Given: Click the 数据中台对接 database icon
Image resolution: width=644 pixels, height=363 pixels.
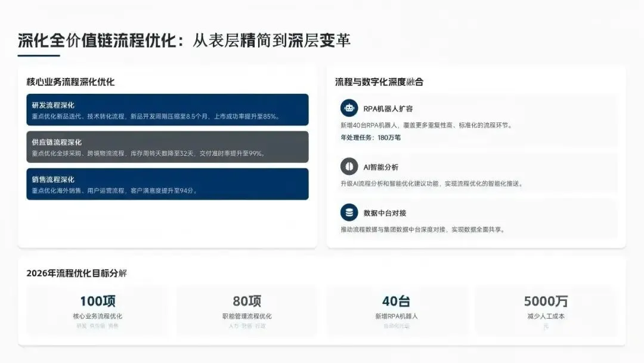Looking at the screenshot, I should (349, 213).
